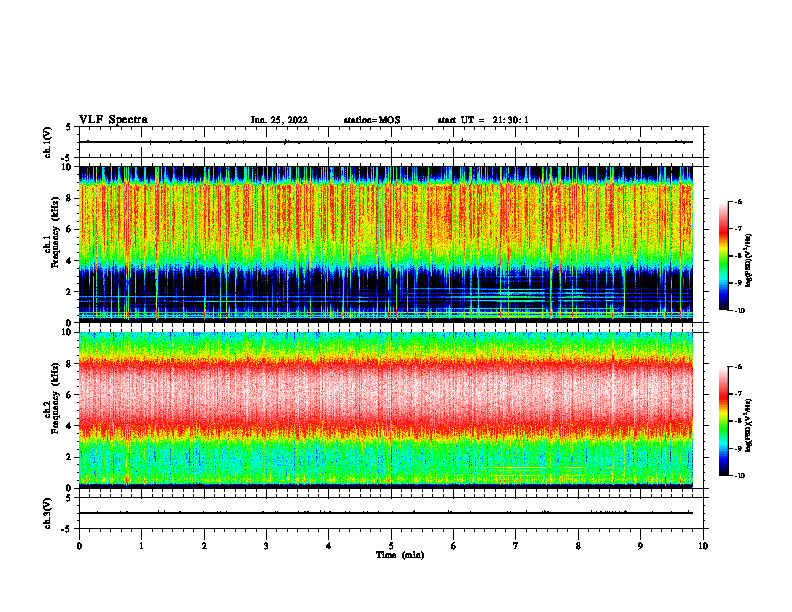Click the 'Time (min)' x-axis label
Screen dimensions: 792x612
(400, 555)
